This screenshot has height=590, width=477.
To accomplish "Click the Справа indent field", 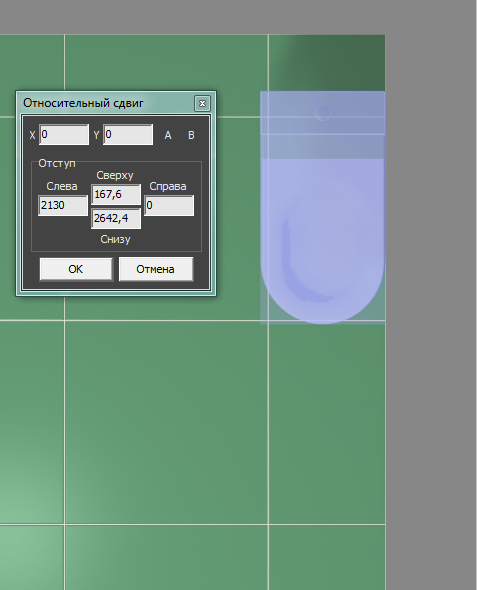I will (169, 205).
